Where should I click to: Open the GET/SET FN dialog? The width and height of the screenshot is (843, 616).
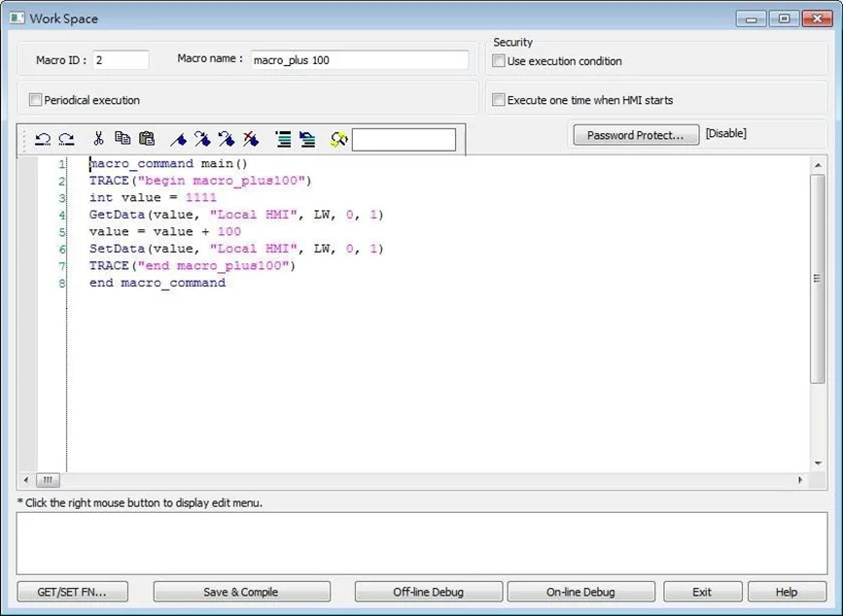tap(73, 592)
